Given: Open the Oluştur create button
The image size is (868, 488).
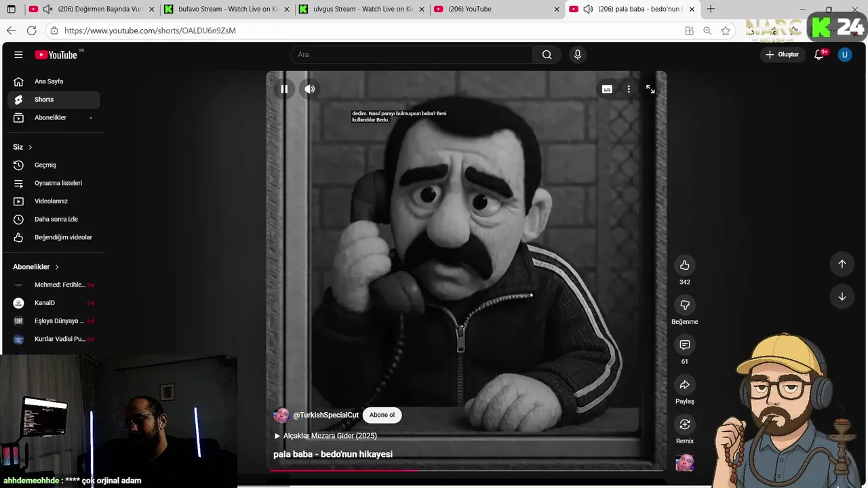Looking at the screenshot, I should click(x=782, y=55).
